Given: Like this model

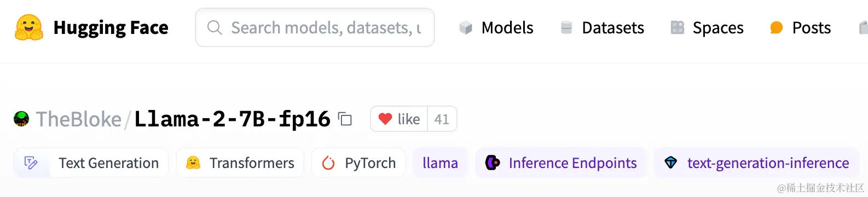Looking at the screenshot, I should [x=399, y=119].
